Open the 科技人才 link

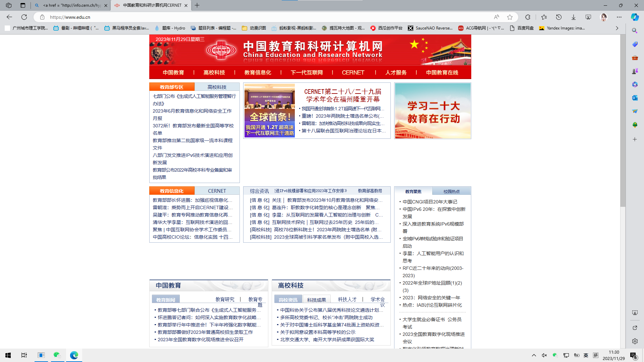pyautogui.click(x=347, y=299)
